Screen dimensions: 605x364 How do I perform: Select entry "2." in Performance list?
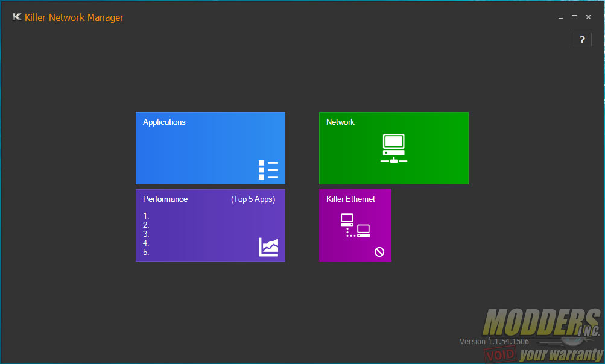pos(146,225)
